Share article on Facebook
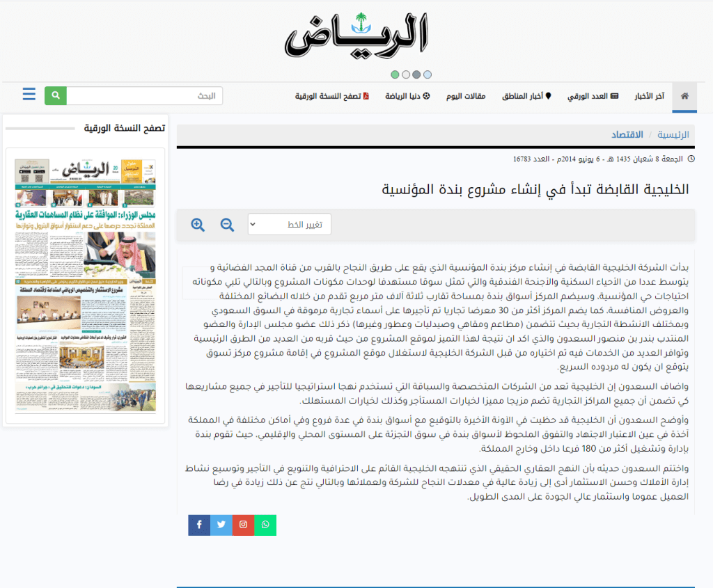 [x=199, y=525]
